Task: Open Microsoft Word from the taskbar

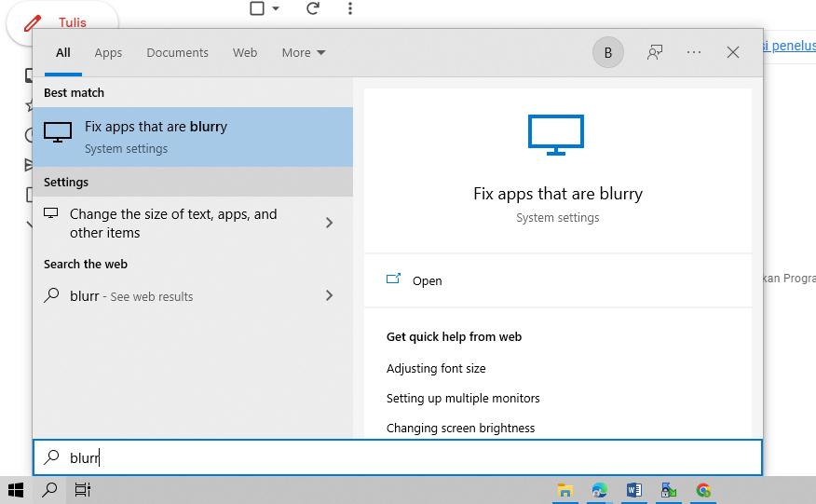Action: (x=633, y=490)
